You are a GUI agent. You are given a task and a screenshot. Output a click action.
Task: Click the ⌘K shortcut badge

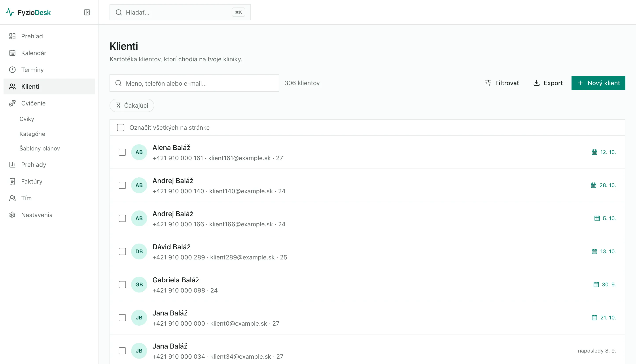(x=238, y=12)
